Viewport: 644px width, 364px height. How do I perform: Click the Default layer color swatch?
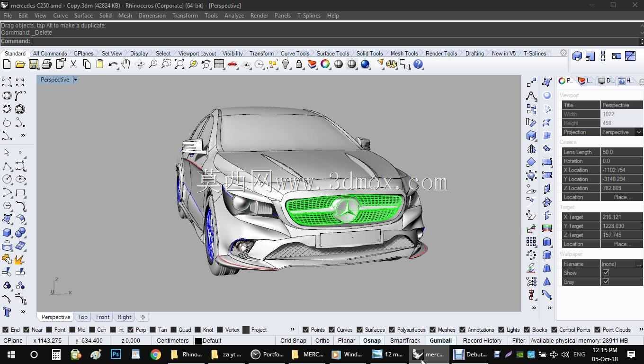coord(198,341)
